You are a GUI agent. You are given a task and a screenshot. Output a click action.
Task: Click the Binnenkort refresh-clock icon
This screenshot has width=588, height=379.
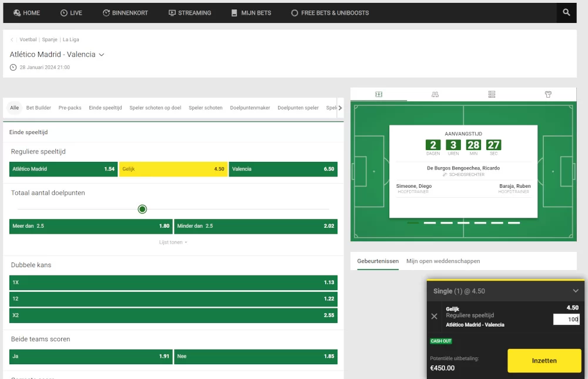(x=106, y=13)
